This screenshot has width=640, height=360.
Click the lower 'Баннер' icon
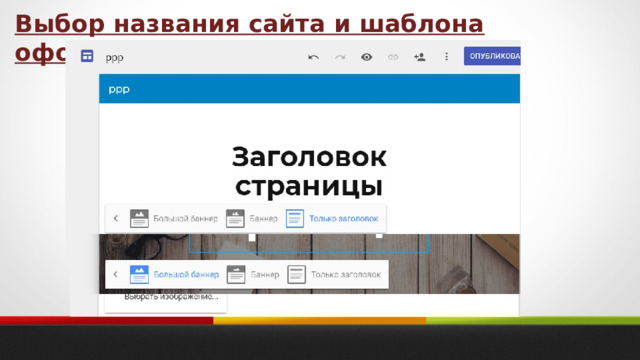(236, 274)
